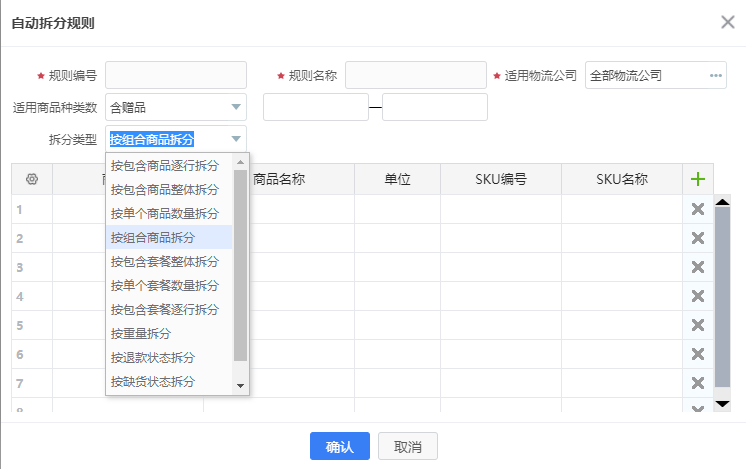This screenshot has width=746, height=469.
Task: Click the 全部物流公司 field
Action: click(x=656, y=75)
